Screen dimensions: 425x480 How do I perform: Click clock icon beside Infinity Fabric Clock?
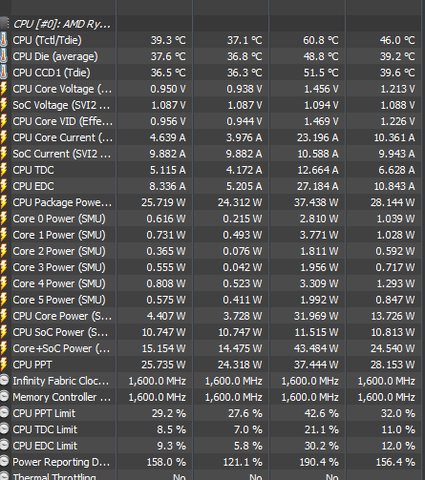tap(4, 380)
